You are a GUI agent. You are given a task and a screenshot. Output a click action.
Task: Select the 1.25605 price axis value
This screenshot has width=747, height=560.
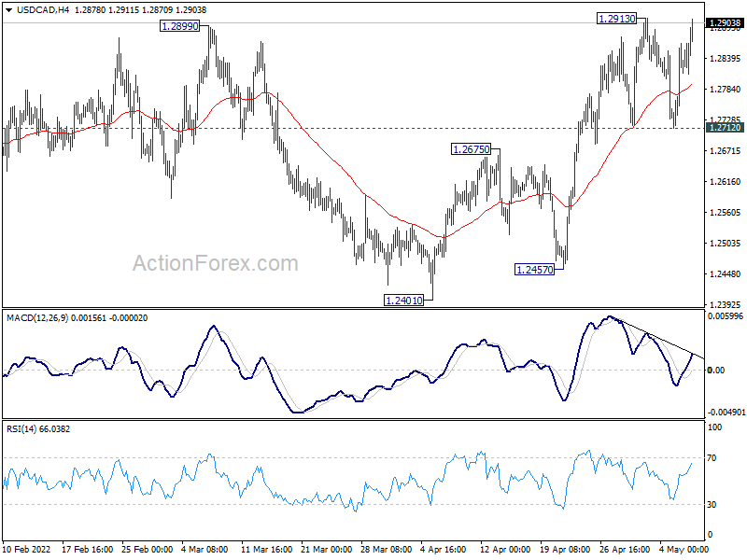(x=726, y=213)
